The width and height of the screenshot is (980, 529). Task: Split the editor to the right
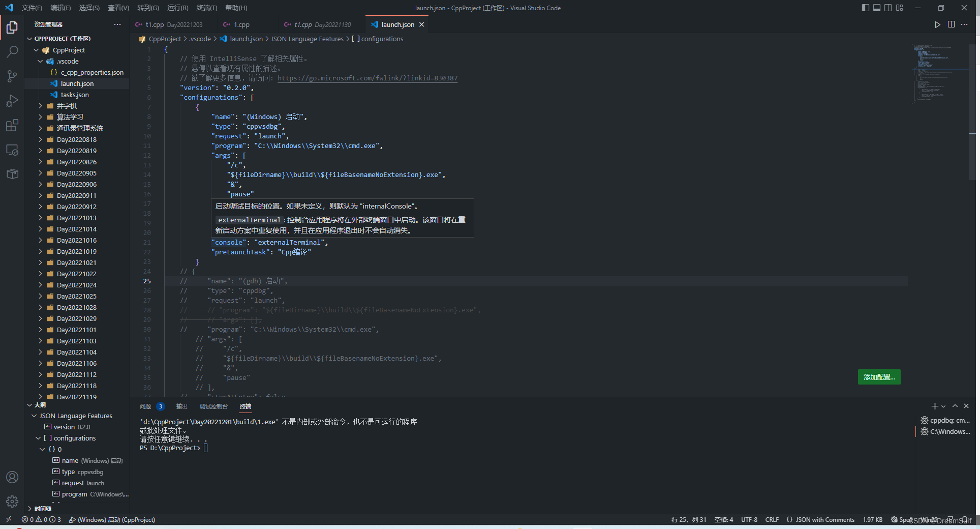(951, 24)
